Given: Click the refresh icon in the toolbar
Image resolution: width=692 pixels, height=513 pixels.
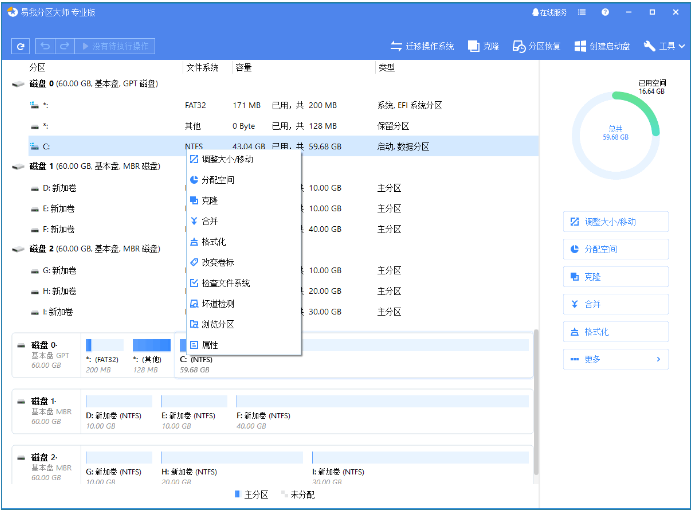Looking at the screenshot, I should tap(20, 46).
